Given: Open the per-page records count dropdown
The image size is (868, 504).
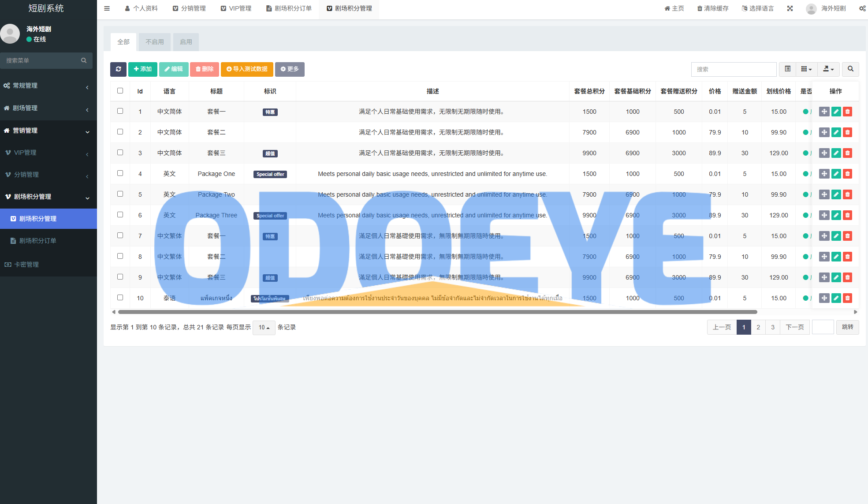Looking at the screenshot, I should tap(264, 328).
